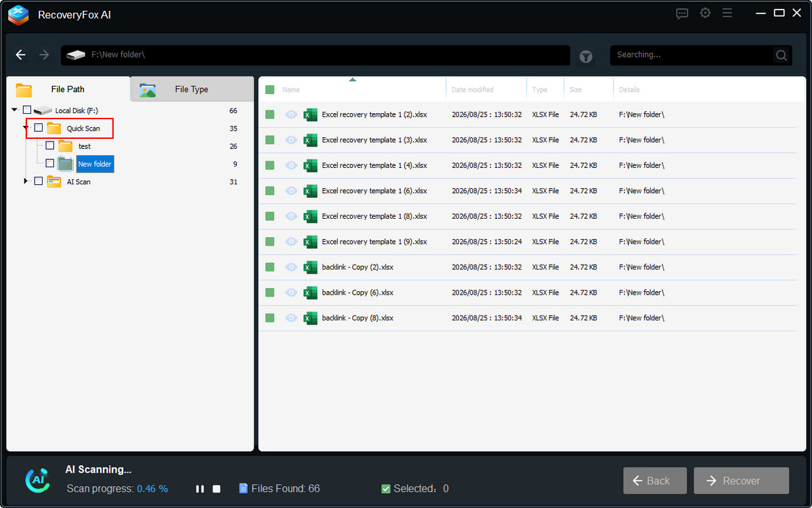Toggle checkbox for template 1 (9).xlsx
This screenshot has width=812, height=508.
tap(270, 242)
